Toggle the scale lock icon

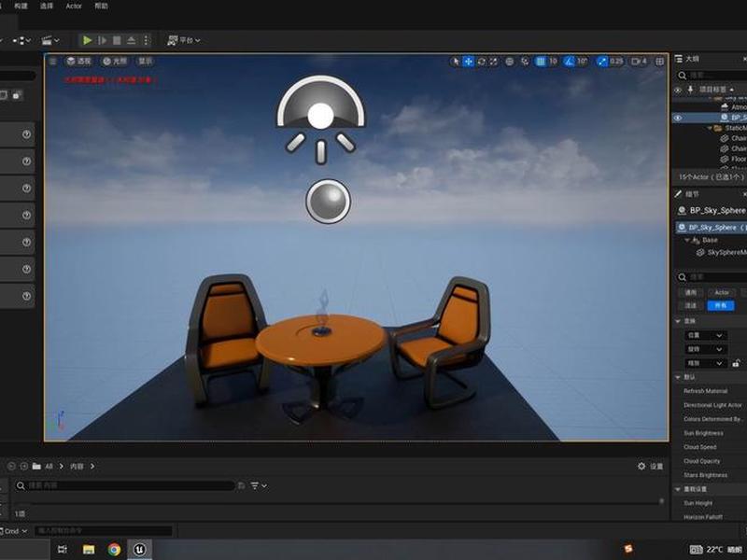pos(736,363)
